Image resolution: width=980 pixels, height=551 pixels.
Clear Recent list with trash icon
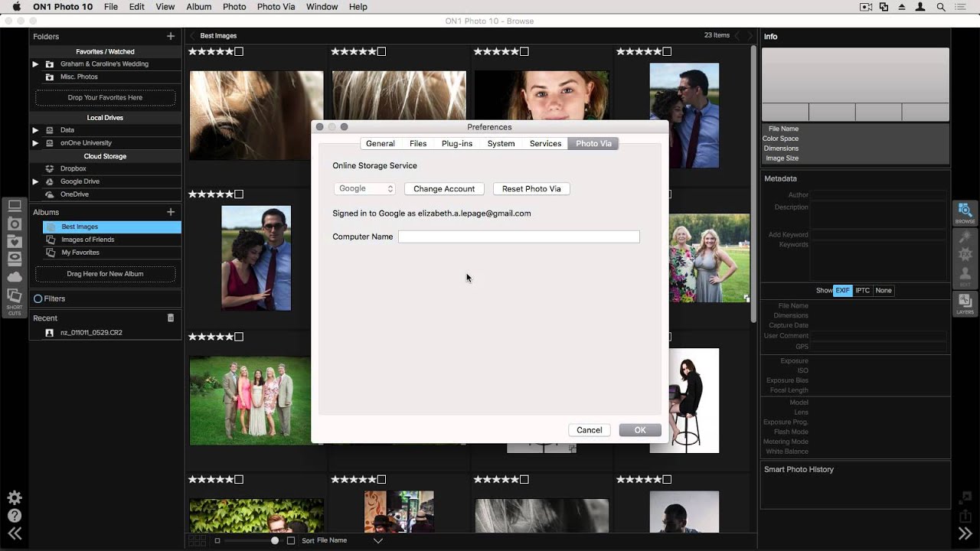(171, 318)
